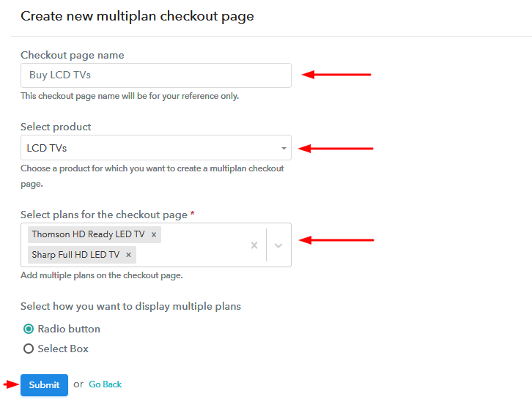Screen dimensions: 532x402
Task: Clear all selected plans with the X icon
Action: coord(254,245)
